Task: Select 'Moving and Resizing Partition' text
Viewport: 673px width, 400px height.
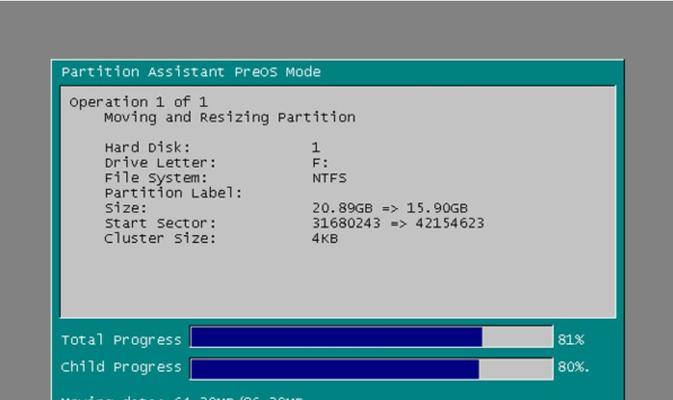Action: click(230, 117)
